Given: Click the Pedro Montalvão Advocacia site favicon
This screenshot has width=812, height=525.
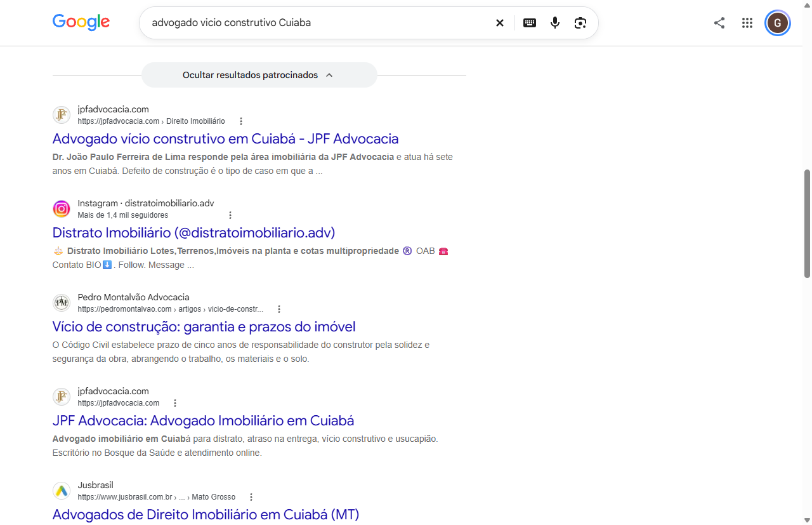Looking at the screenshot, I should (x=62, y=303).
